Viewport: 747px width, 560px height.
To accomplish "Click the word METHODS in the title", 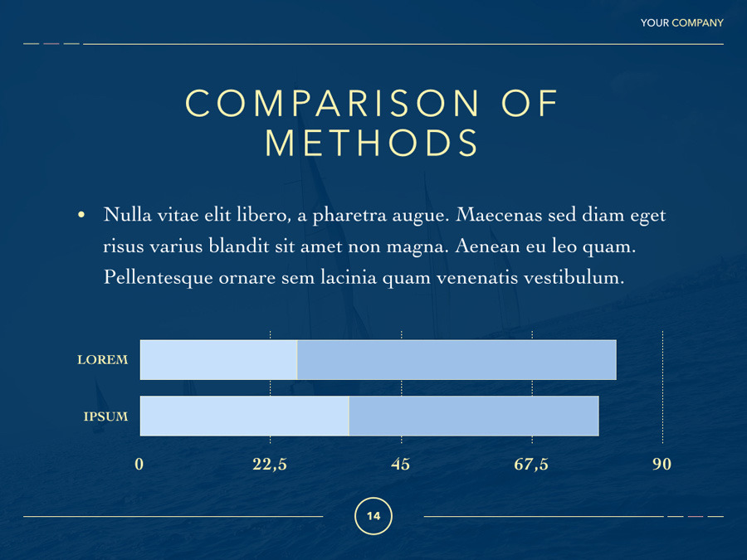I will (373, 143).
